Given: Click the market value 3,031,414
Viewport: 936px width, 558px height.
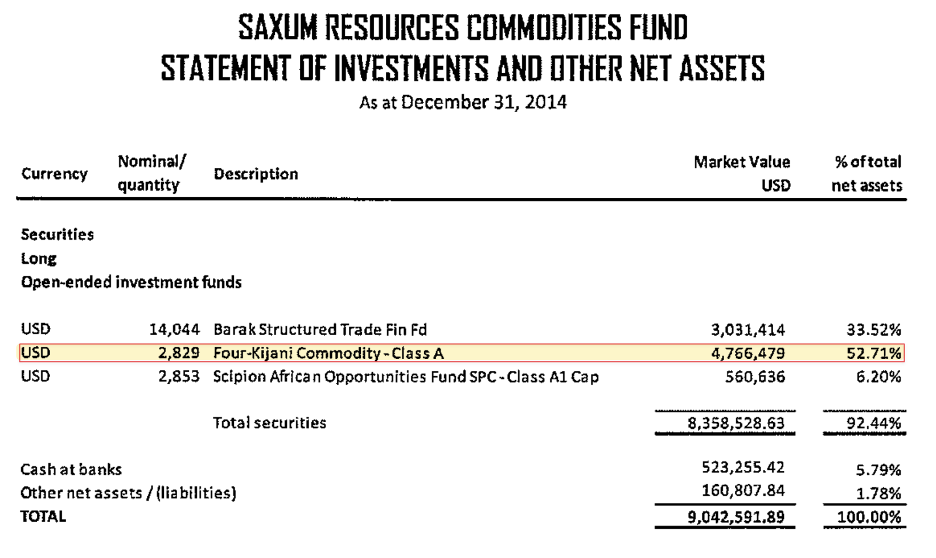Looking at the screenshot, I should coord(748,329).
